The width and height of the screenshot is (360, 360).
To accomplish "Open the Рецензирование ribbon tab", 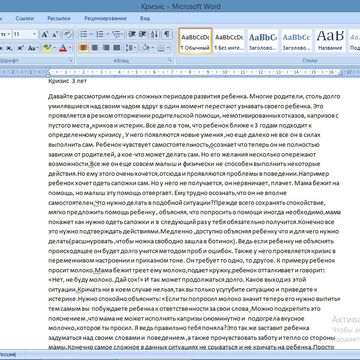I will [x=105, y=18].
